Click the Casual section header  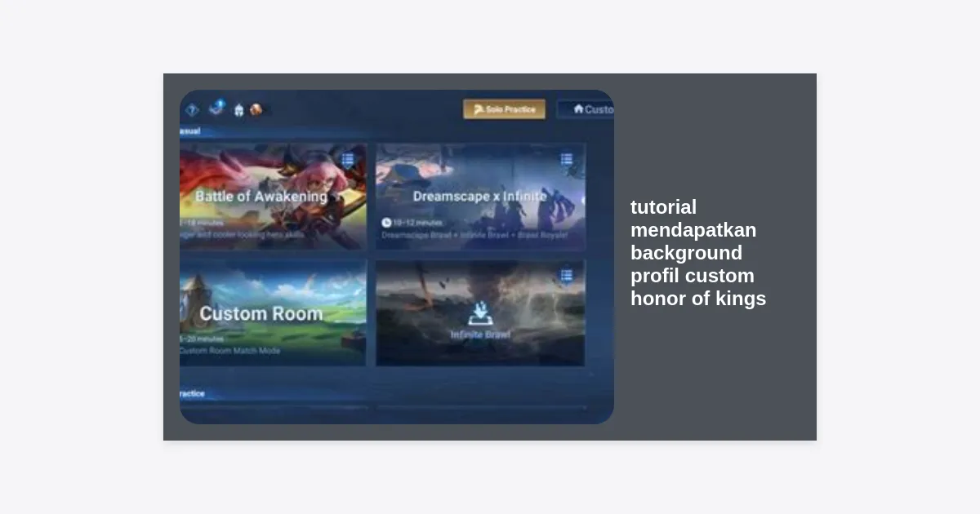190,131
